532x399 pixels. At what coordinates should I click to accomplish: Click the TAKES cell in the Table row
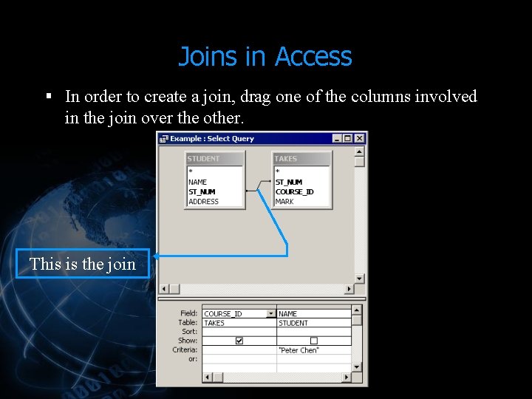pos(239,323)
